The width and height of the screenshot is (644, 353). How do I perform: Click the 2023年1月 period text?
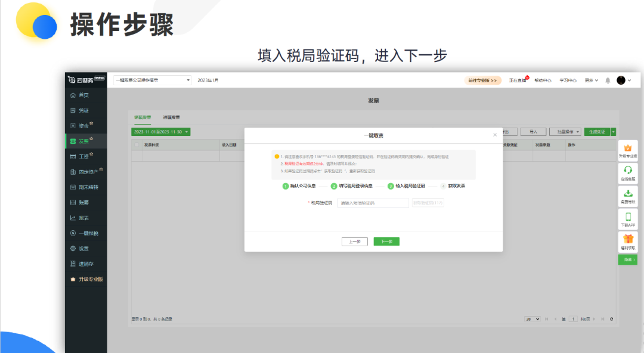(x=208, y=80)
